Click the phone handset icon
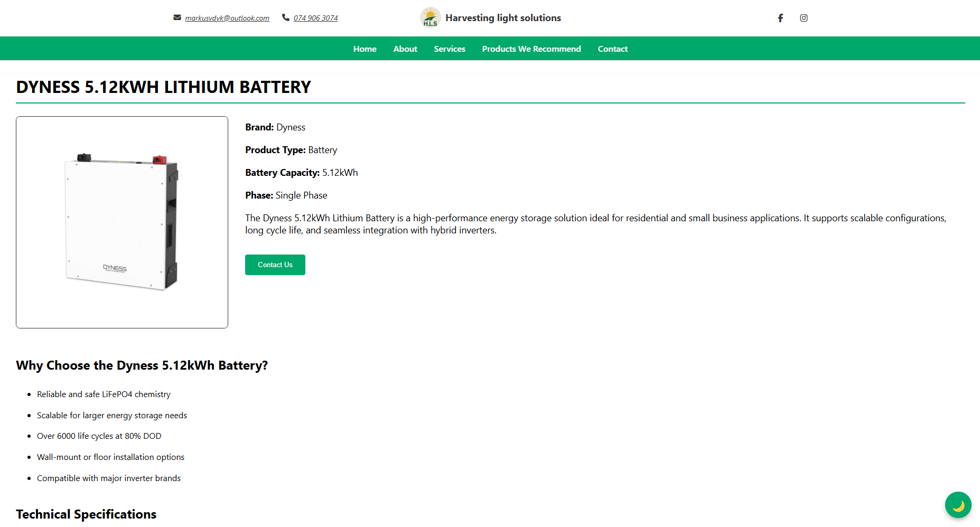This screenshot has height=527, width=980. point(286,17)
